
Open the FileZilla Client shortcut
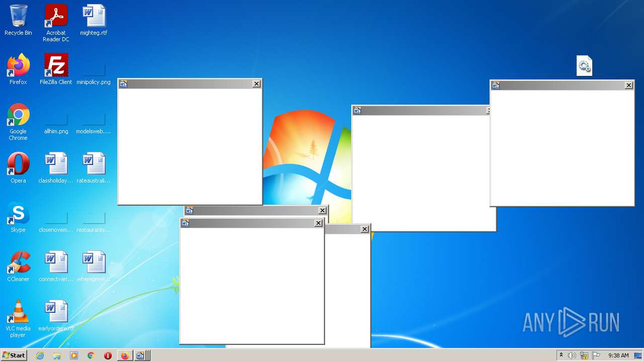56,69
